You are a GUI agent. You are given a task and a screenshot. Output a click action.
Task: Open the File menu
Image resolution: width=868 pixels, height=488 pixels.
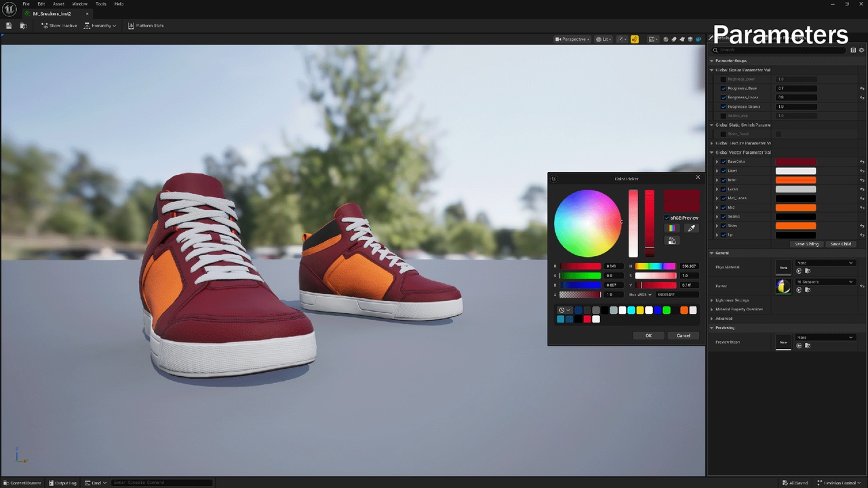(x=26, y=4)
